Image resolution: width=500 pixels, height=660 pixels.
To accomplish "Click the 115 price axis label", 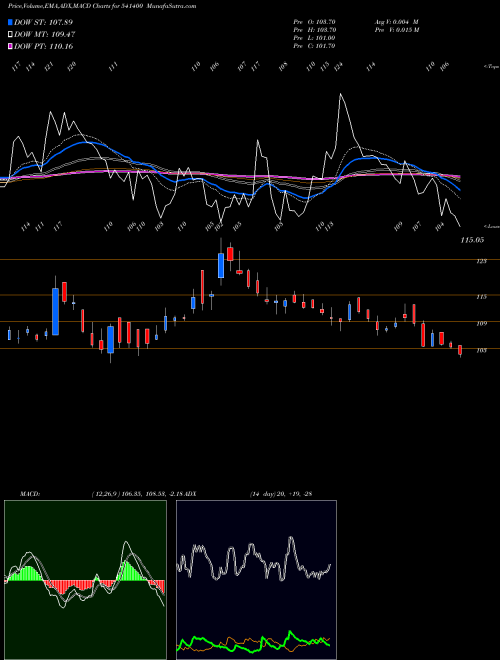I will click(x=481, y=297).
